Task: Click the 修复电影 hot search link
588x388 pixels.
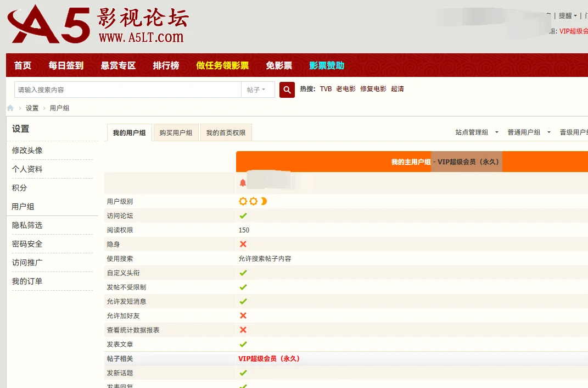Action: [x=373, y=89]
